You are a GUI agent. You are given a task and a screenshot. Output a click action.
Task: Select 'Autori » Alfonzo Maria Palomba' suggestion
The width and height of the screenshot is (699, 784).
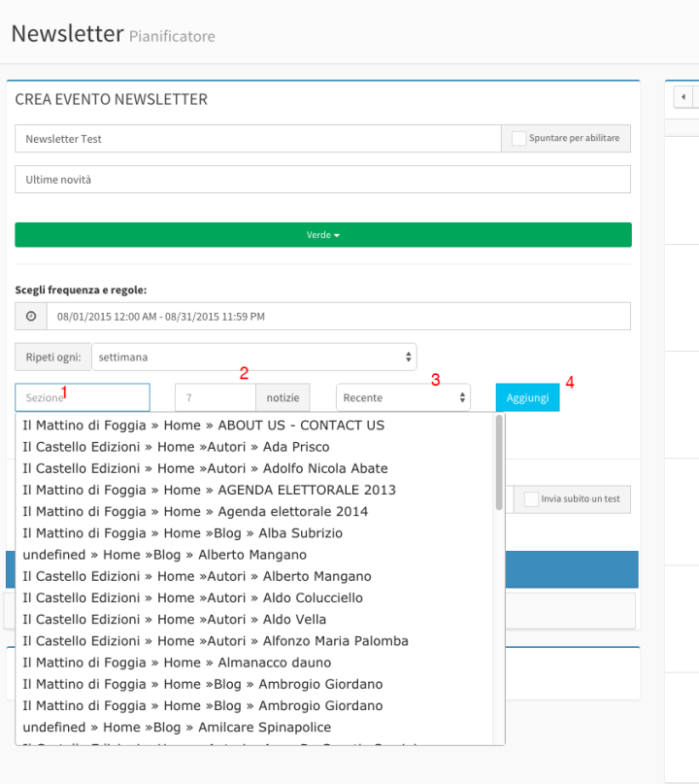click(254, 640)
